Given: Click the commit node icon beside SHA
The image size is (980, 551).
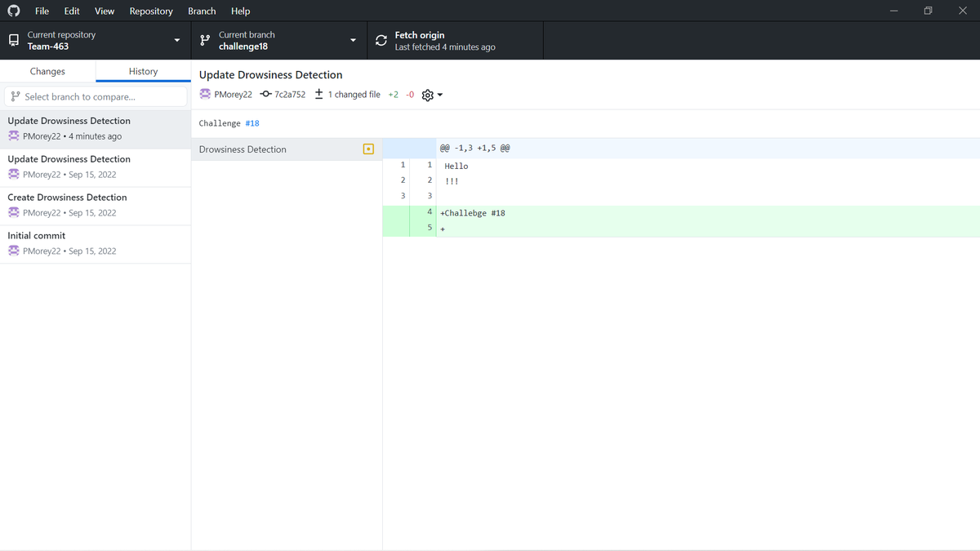Looking at the screenshot, I should click(265, 95).
